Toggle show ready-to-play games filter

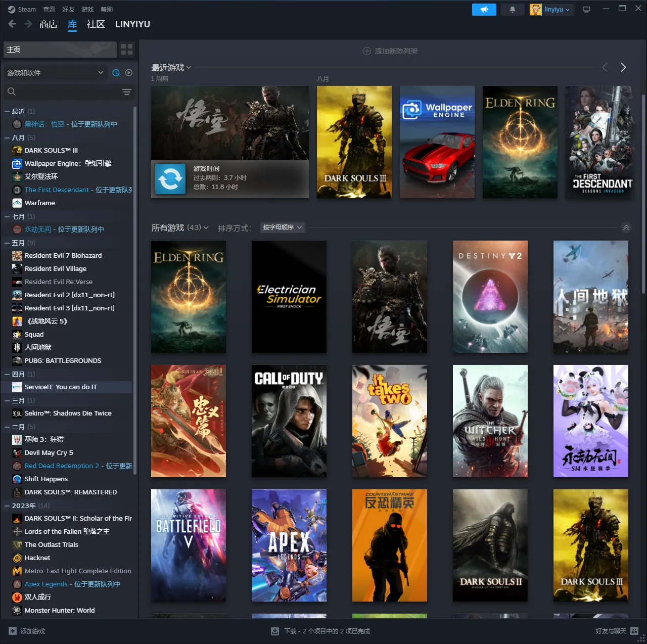click(129, 73)
